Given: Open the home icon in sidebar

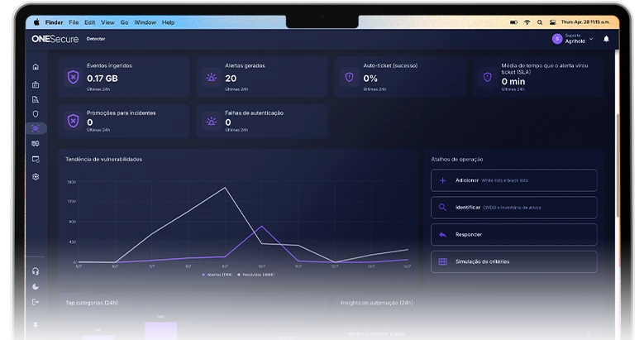Looking at the screenshot, I should tap(36, 67).
